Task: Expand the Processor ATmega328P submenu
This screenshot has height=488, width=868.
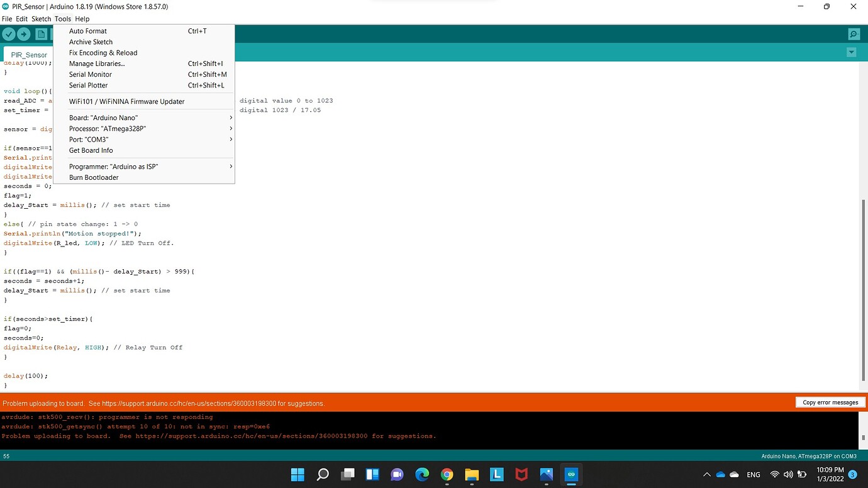Action: [107, 128]
